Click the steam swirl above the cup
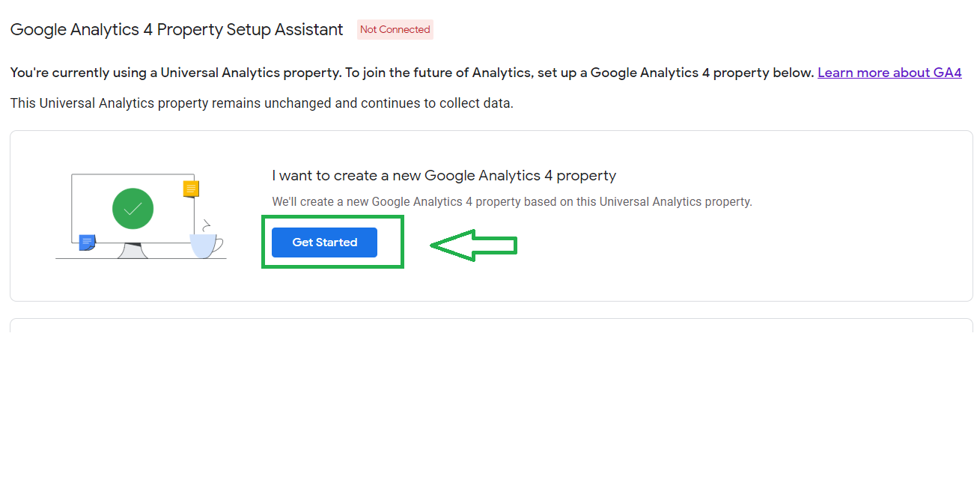The image size is (980, 485). 207,225
